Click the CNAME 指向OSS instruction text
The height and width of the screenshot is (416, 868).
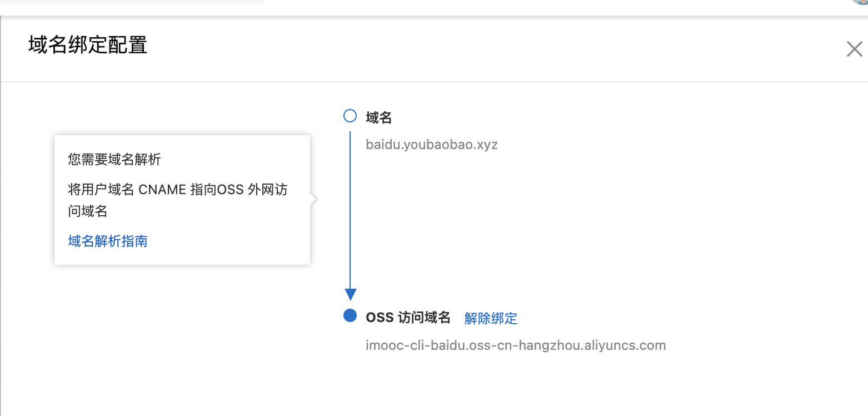coord(178,200)
